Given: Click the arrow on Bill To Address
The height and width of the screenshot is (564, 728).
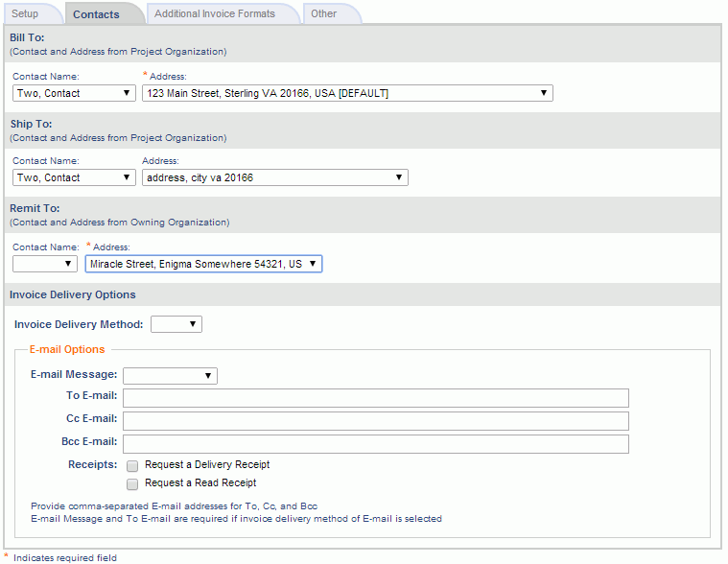Looking at the screenshot, I should pos(544,93).
